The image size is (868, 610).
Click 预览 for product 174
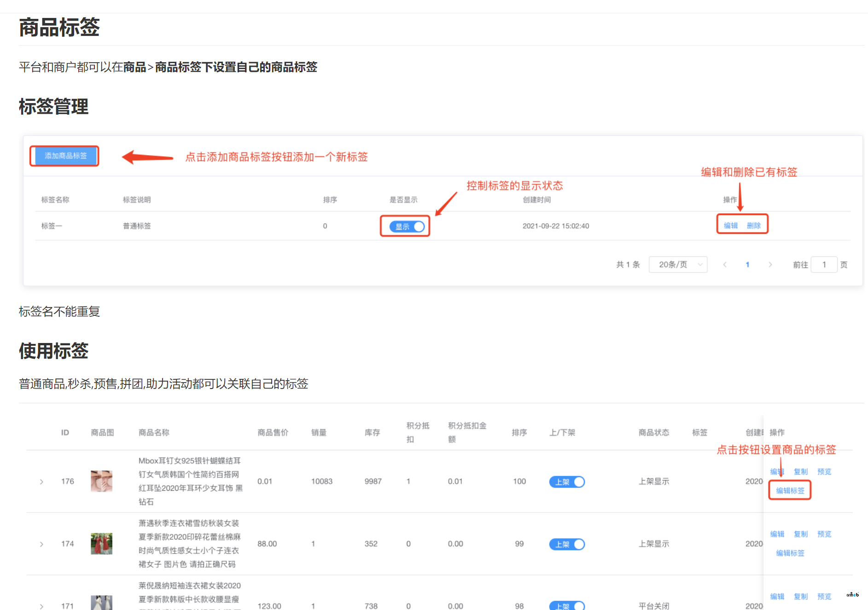click(x=824, y=534)
